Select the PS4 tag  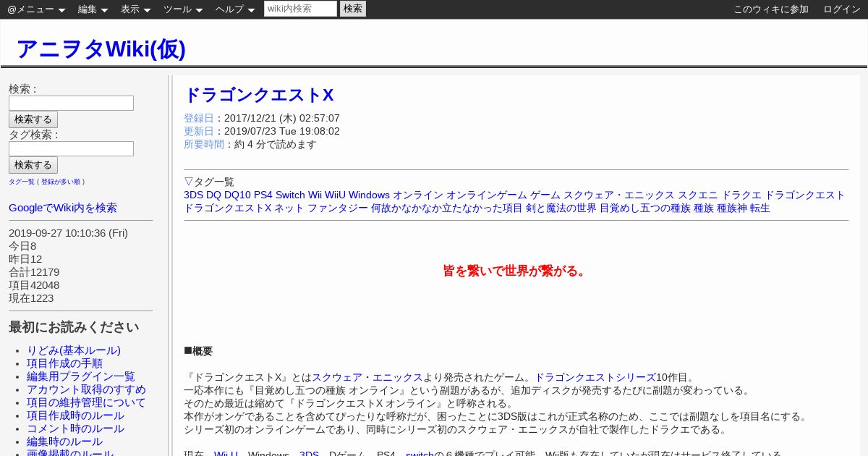pos(263,195)
